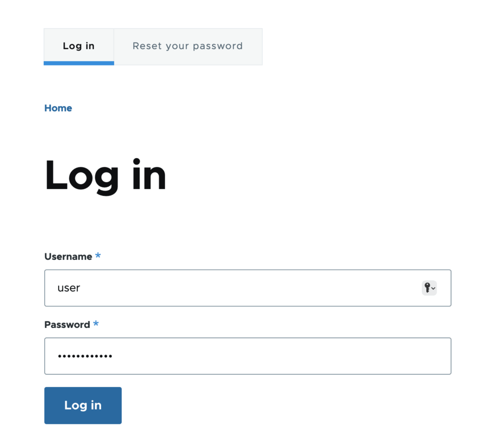The height and width of the screenshot is (442, 504).
Task: Focus the Password input field
Action: click(x=248, y=356)
